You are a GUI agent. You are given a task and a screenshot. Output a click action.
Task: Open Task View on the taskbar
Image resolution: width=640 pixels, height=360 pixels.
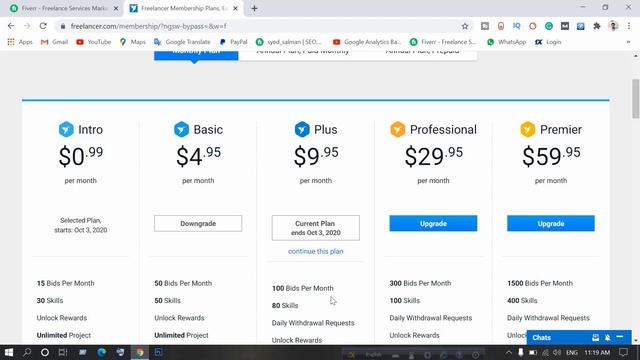tap(63, 352)
